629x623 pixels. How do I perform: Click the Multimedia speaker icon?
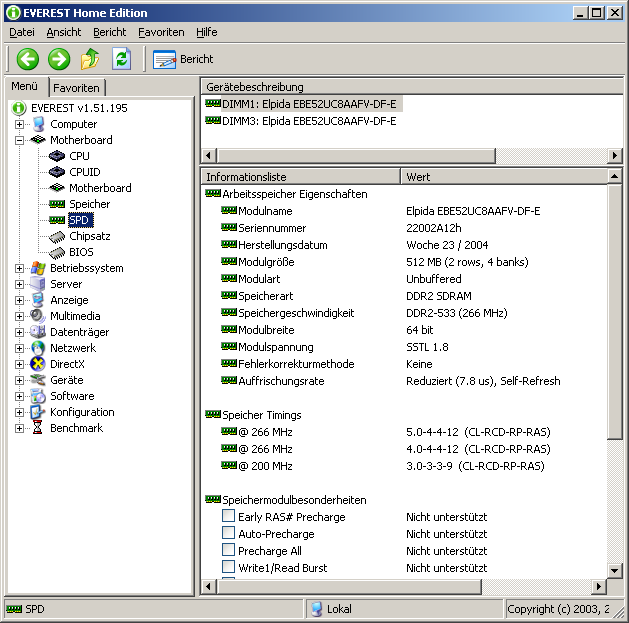tap(38, 316)
